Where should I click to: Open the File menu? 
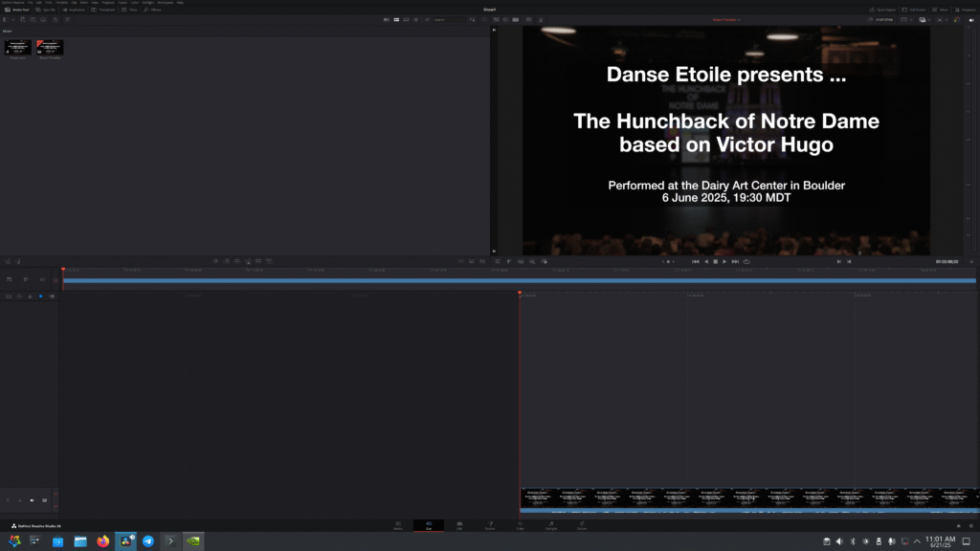point(30,3)
